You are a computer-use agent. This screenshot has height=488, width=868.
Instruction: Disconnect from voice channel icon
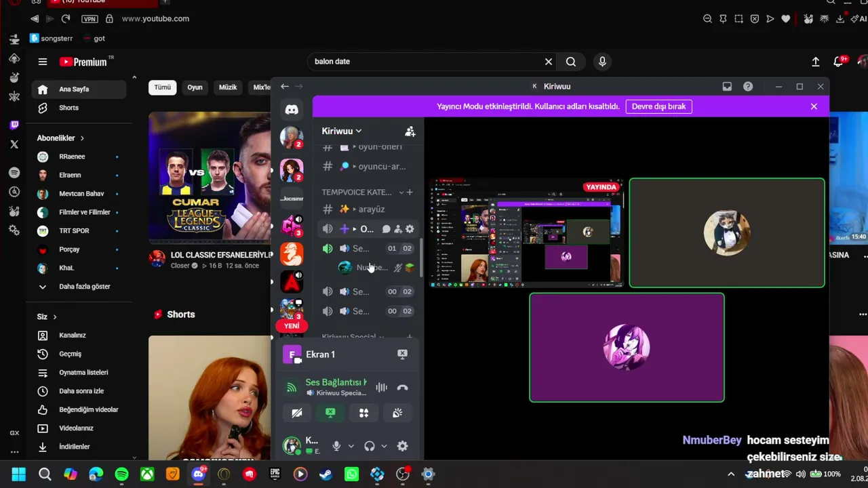point(402,388)
